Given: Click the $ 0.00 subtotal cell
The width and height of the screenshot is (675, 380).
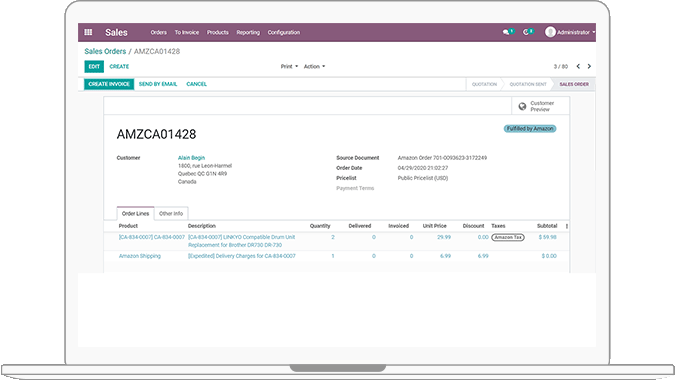Looking at the screenshot, I should pyautogui.click(x=549, y=256).
